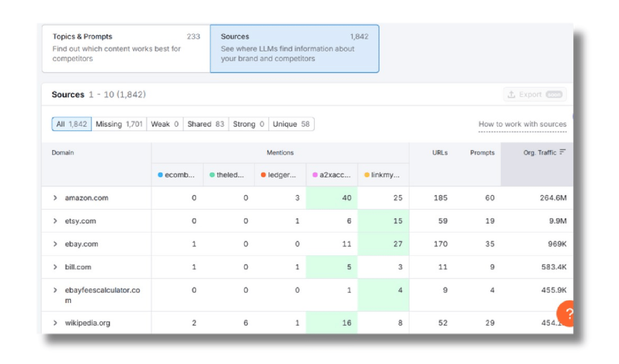The height and width of the screenshot is (364, 619).
Task: Click the orange help question mark icon
Action: tap(565, 314)
